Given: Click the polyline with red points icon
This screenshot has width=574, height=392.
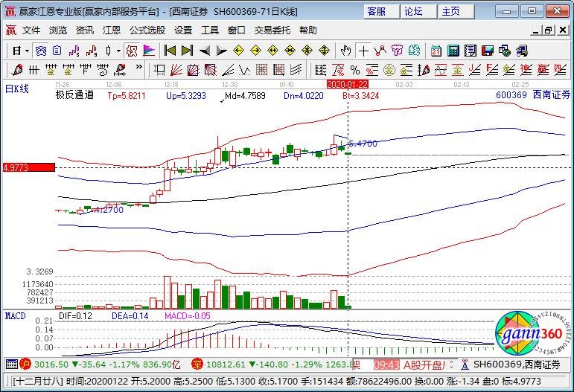Looking at the screenshot, I should pyautogui.click(x=380, y=51).
